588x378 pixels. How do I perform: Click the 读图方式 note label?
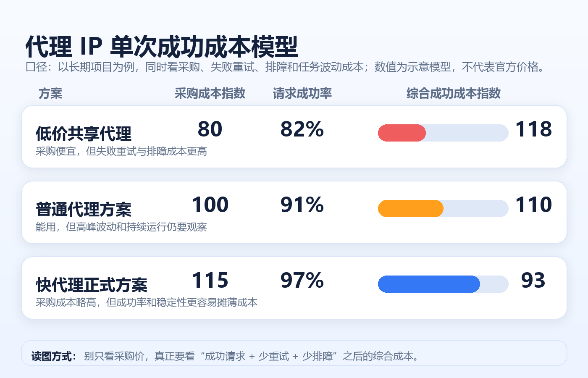(x=54, y=356)
